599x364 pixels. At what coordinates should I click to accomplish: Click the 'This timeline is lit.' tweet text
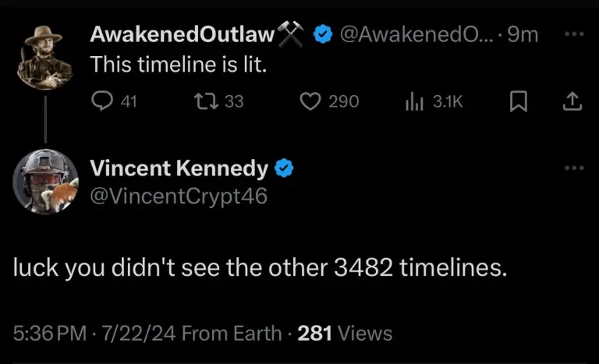179,65
